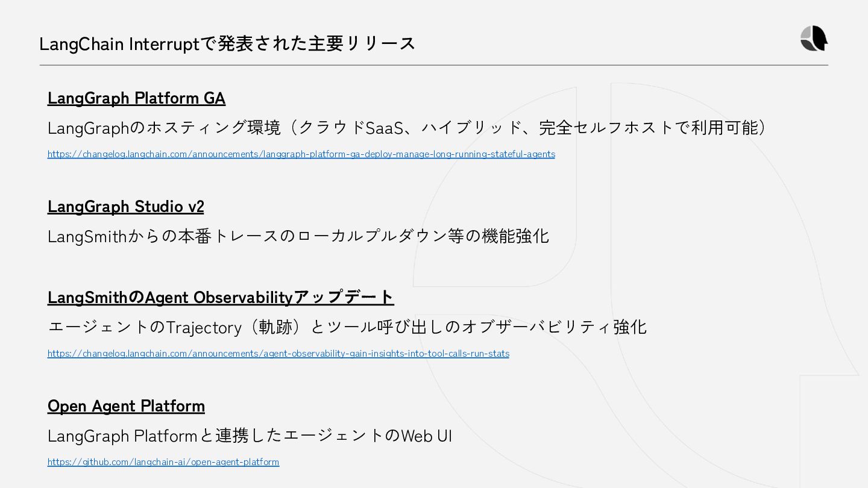Click the Web UI text
Viewport: 868px width, 488px height.
pyautogui.click(x=427, y=436)
